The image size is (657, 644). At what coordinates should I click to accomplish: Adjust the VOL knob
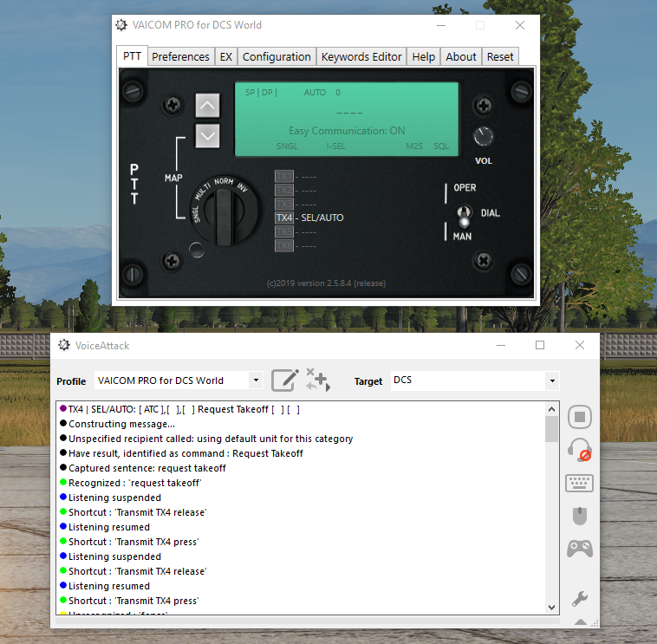pos(483,137)
